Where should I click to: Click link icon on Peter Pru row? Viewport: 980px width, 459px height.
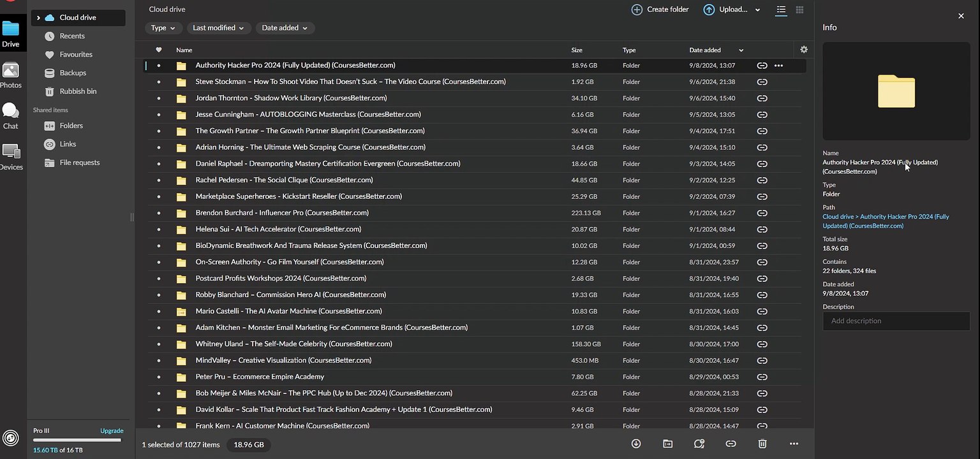762,377
